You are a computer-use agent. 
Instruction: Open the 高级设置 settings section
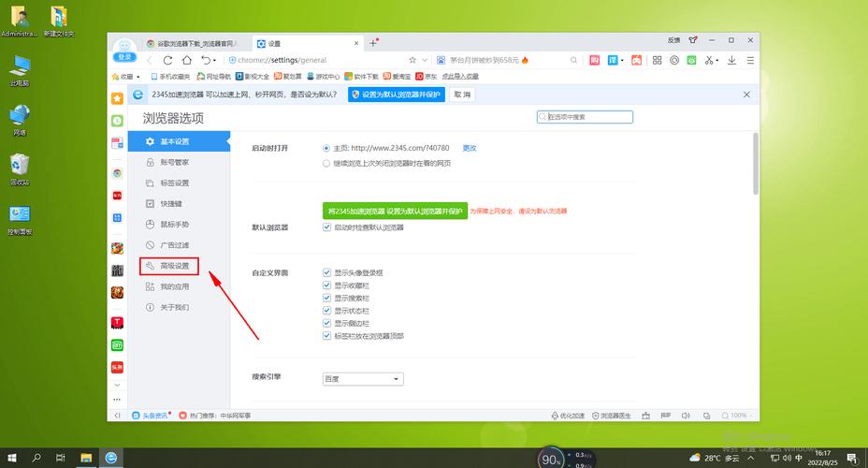(179, 266)
